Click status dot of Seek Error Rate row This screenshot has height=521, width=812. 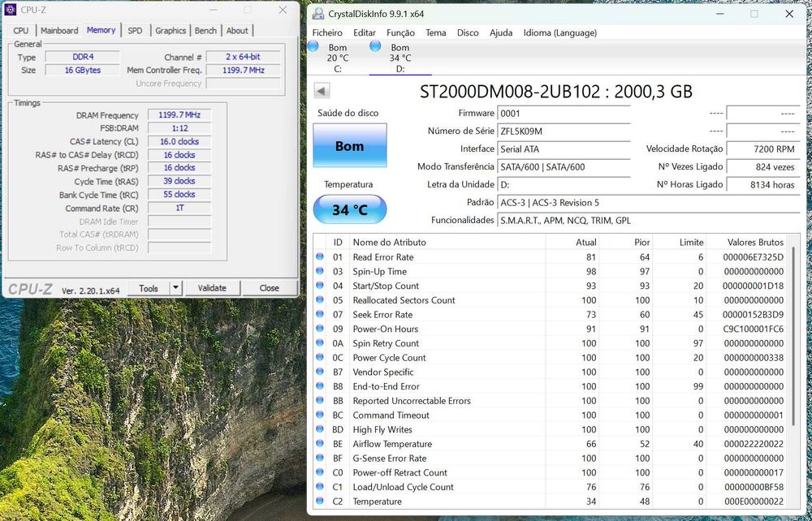click(319, 314)
